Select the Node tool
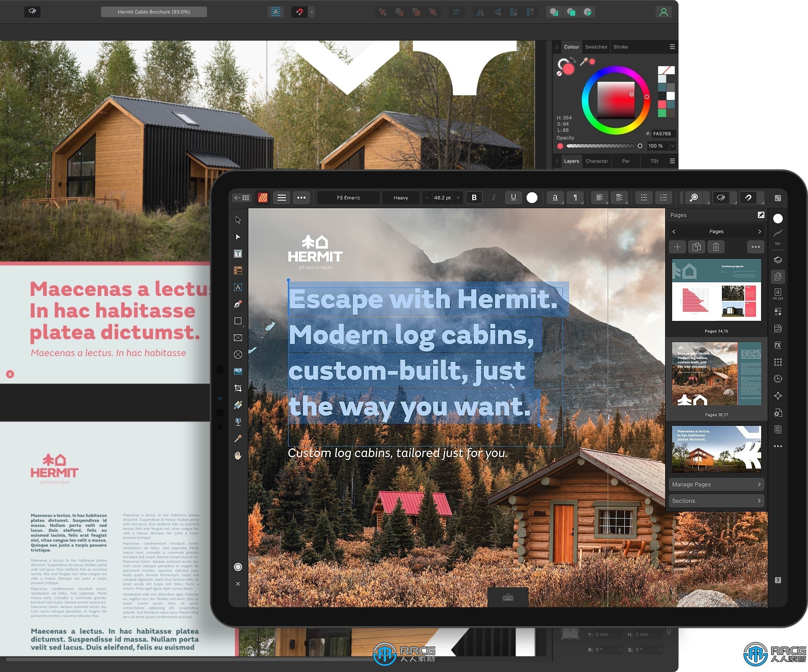The image size is (808, 672). 238,237
